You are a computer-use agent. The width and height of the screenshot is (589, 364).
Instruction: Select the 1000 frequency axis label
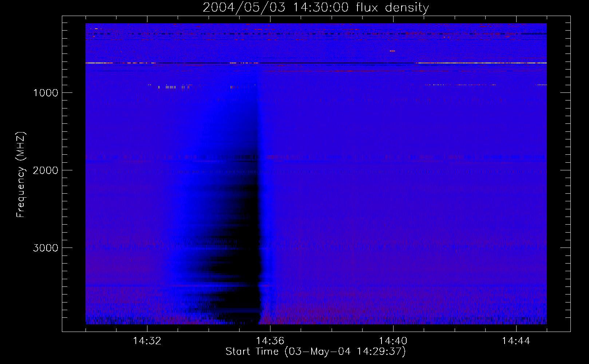tap(46, 93)
